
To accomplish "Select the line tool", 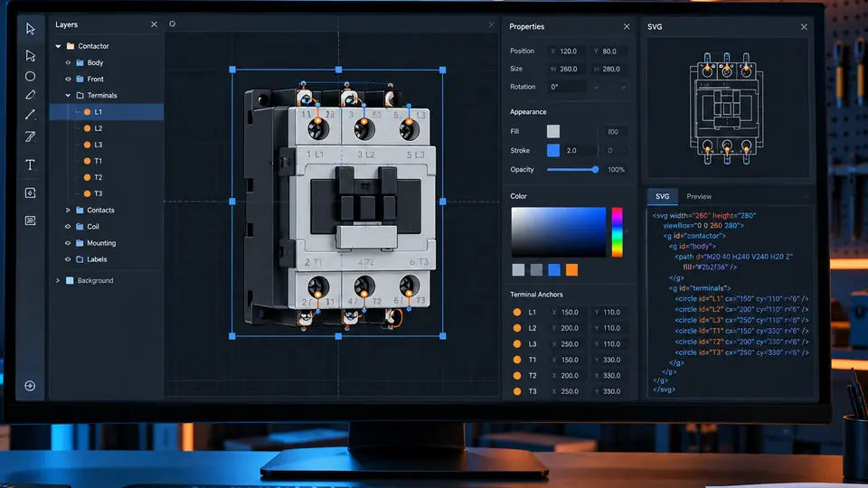I will click(x=31, y=115).
